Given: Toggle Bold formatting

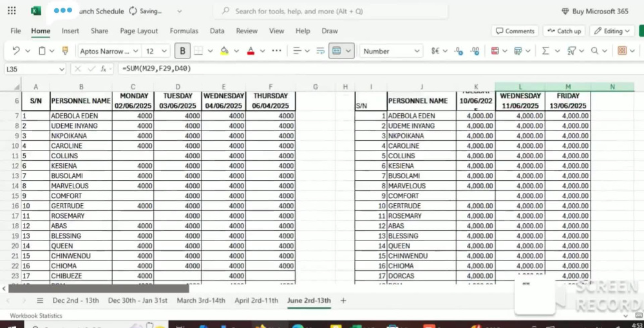Looking at the screenshot, I should point(182,51).
